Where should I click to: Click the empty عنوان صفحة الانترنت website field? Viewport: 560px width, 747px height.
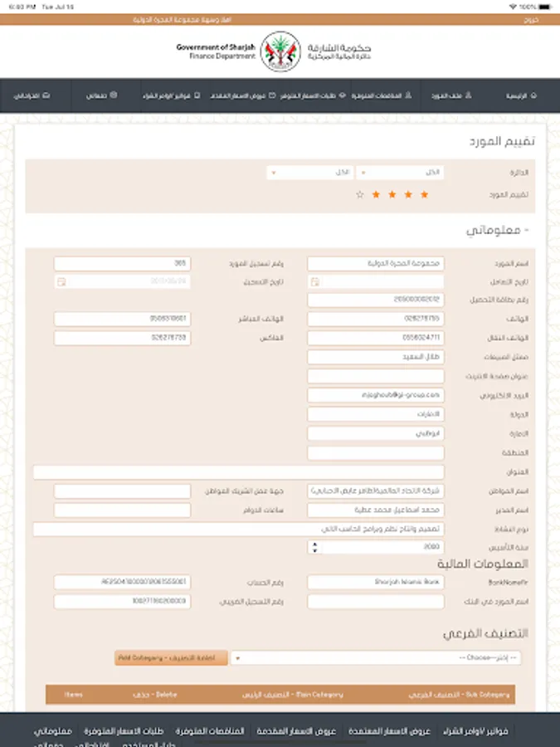(376, 376)
